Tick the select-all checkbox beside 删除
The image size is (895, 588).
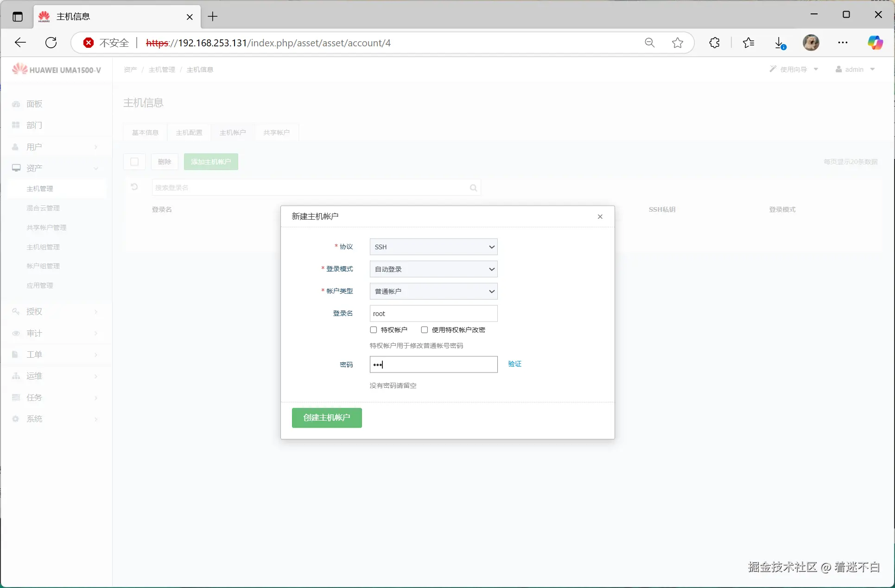point(134,162)
